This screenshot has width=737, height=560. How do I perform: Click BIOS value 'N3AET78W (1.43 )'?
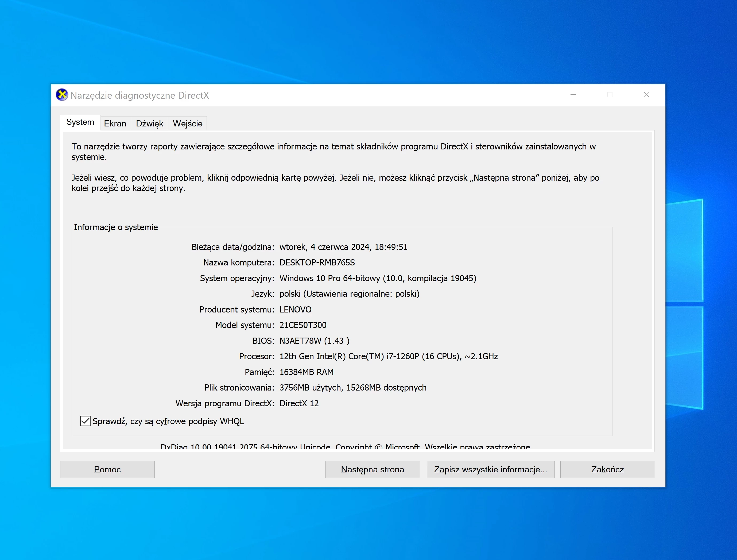pyautogui.click(x=315, y=341)
